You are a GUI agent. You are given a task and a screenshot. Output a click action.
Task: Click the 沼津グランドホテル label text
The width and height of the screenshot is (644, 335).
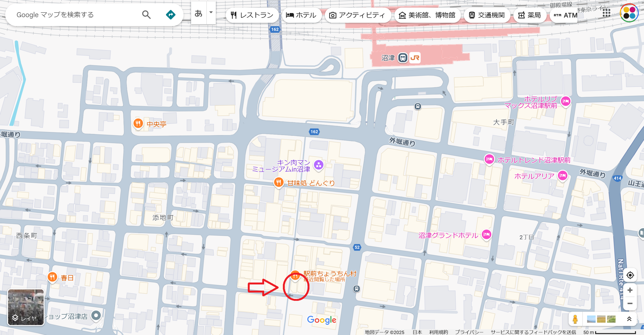pyautogui.click(x=448, y=236)
